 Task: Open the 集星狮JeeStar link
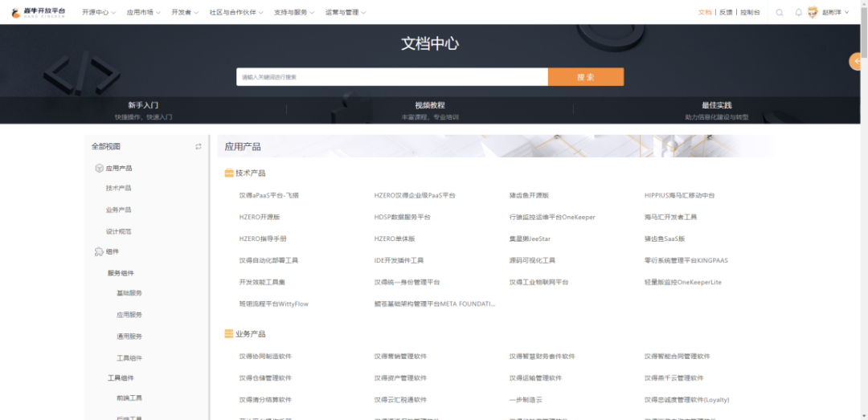(530, 239)
